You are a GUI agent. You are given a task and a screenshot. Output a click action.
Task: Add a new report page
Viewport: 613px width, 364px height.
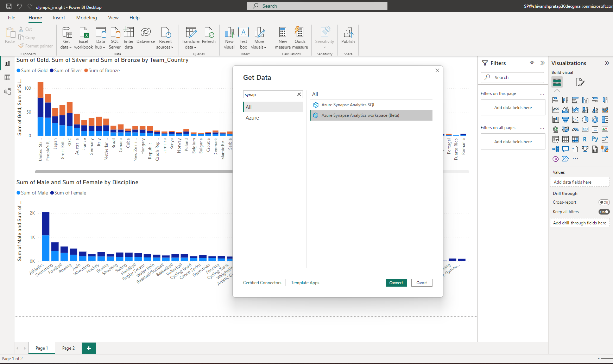89,348
